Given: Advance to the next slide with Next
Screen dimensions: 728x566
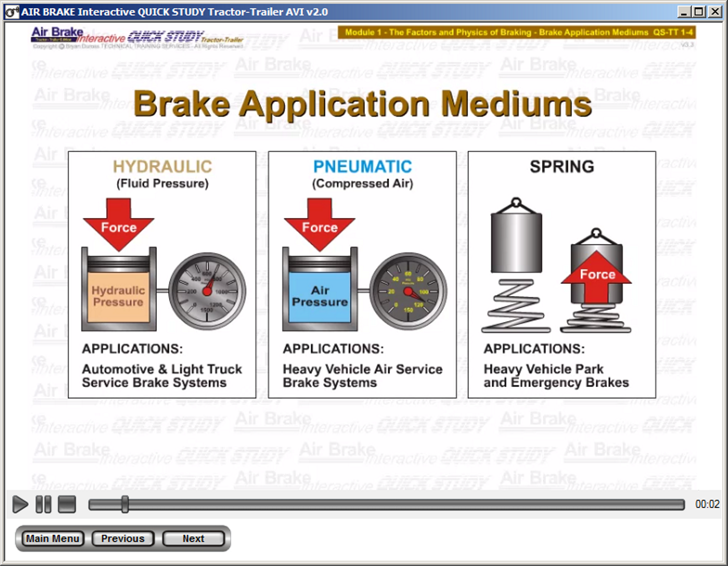Looking at the screenshot, I should (193, 539).
